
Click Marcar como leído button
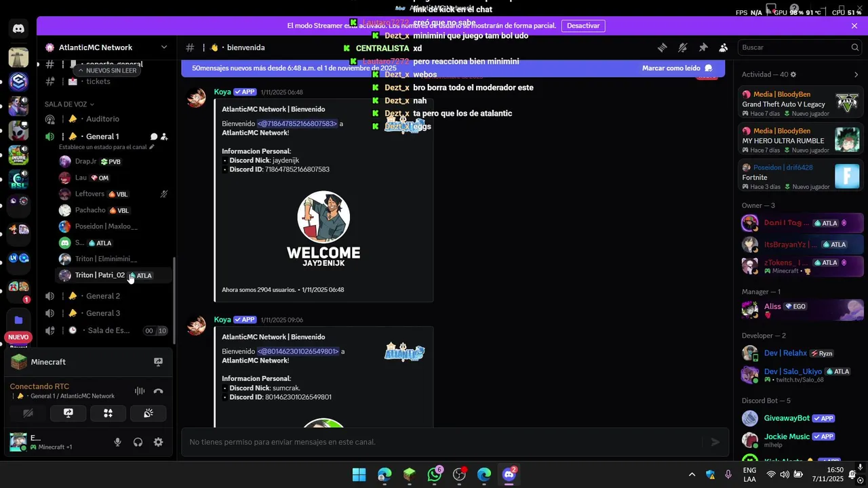pos(677,68)
